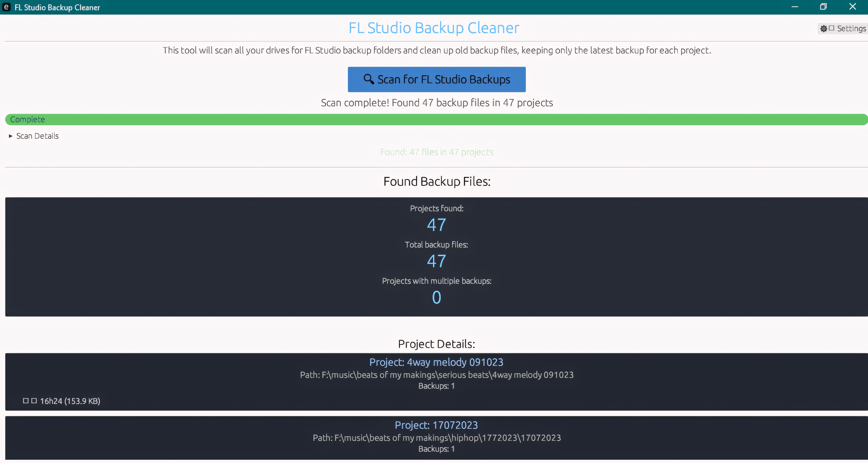Click the icon boxes before 16h24 backup

coord(30,401)
